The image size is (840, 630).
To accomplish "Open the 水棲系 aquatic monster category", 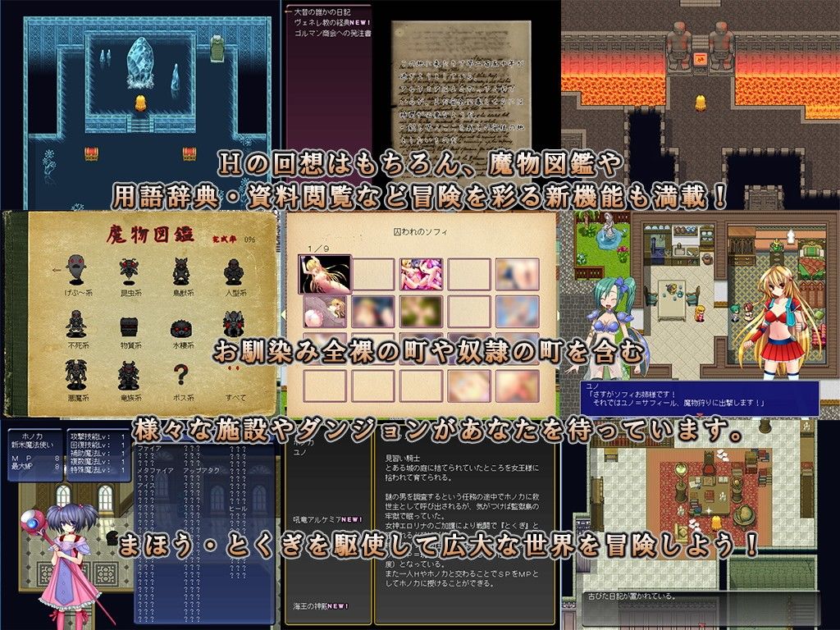I will (181, 322).
